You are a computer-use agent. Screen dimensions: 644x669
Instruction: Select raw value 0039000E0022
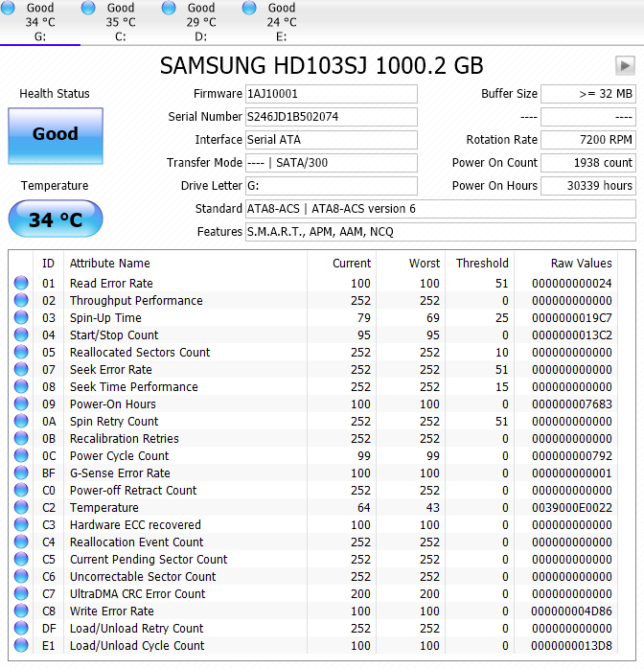click(572, 508)
